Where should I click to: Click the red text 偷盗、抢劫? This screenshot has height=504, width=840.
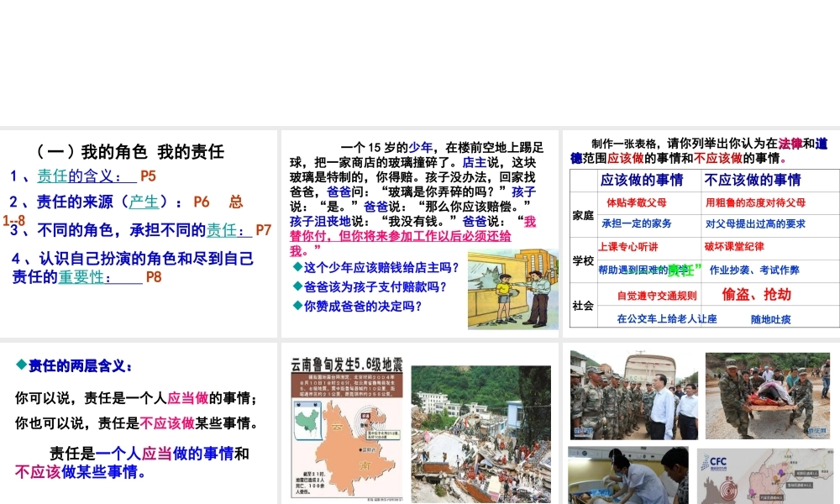(x=757, y=294)
